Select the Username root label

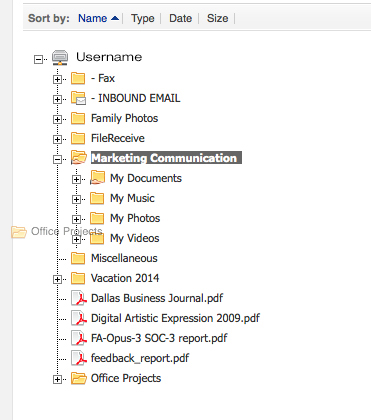pos(109,57)
